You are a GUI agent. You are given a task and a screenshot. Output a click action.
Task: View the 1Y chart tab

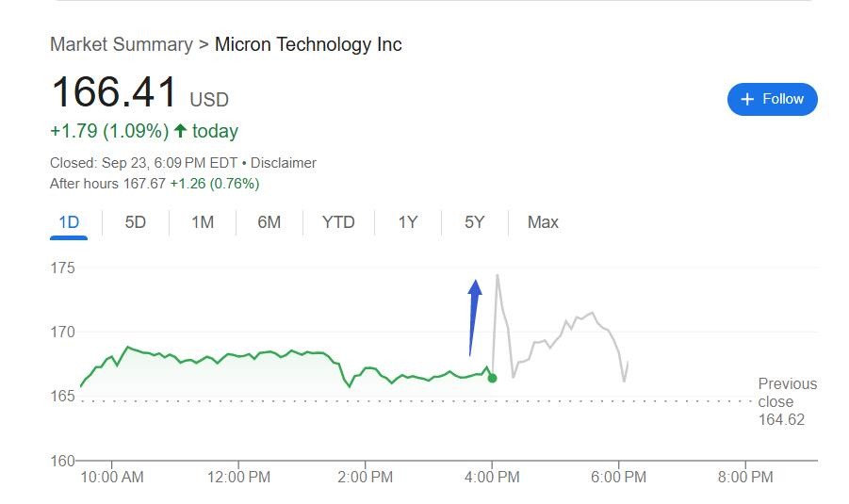(x=407, y=222)
